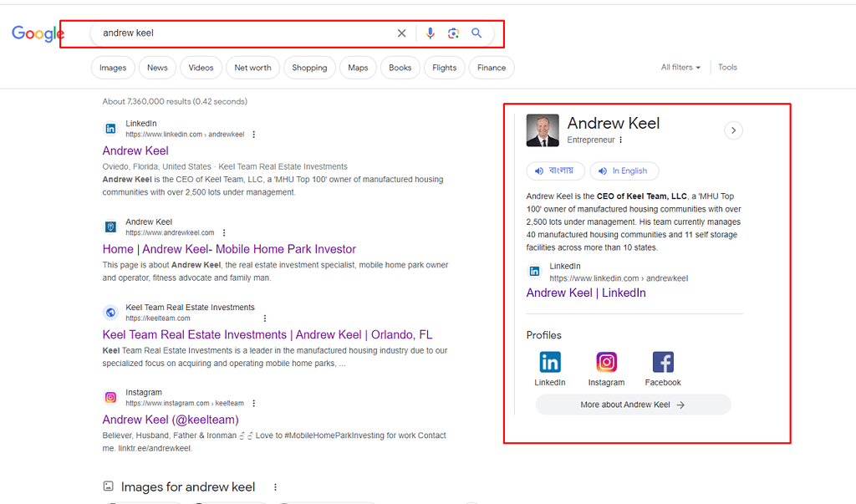Click the Profiles heading in the panel
The image size is (856, 504).
543,335
